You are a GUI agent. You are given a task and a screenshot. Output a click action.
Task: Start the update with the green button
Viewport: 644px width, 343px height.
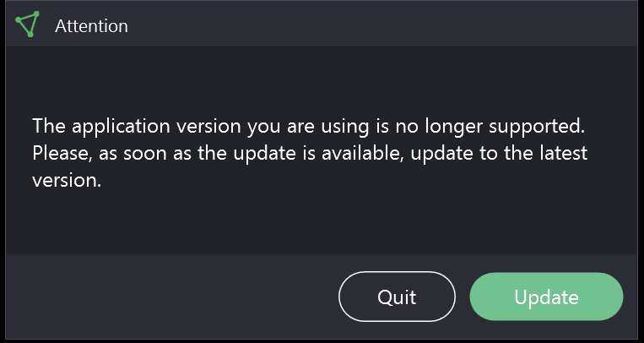pos(546,297)
